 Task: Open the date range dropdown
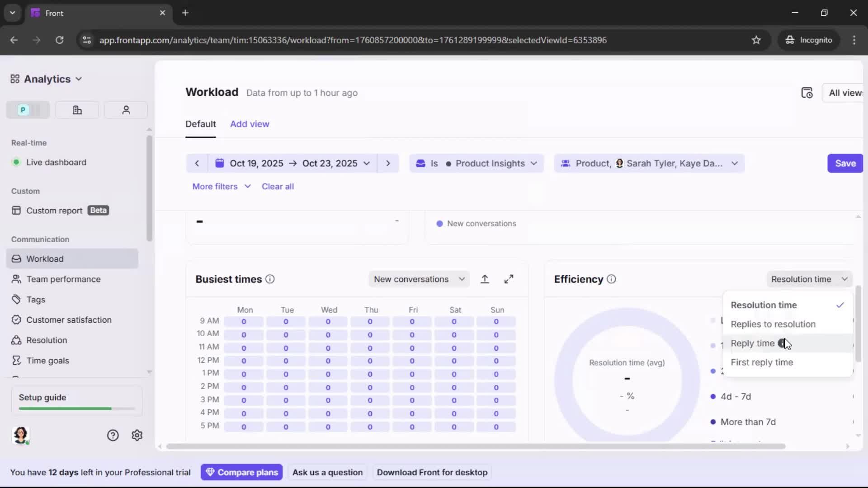[367, 163]
